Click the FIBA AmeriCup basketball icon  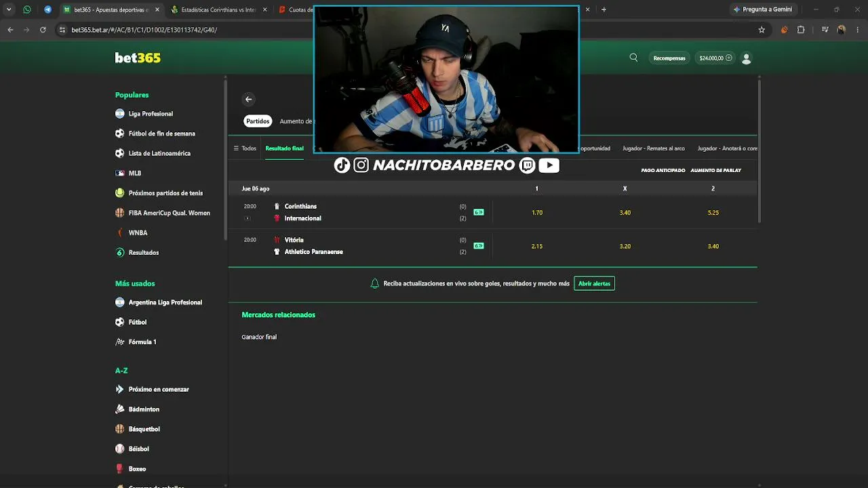coord(120,213)
